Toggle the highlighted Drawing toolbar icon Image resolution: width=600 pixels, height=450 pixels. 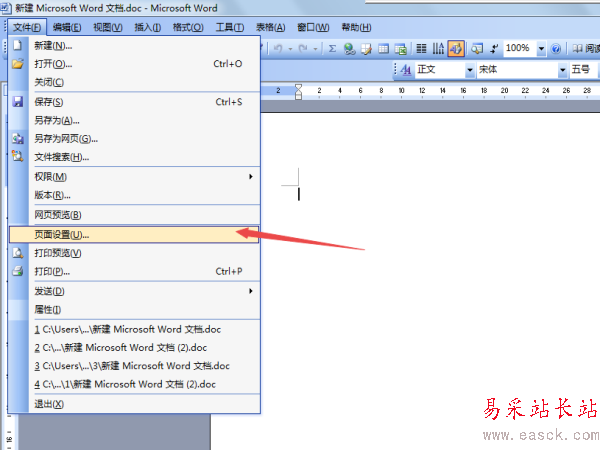[456, 49]
